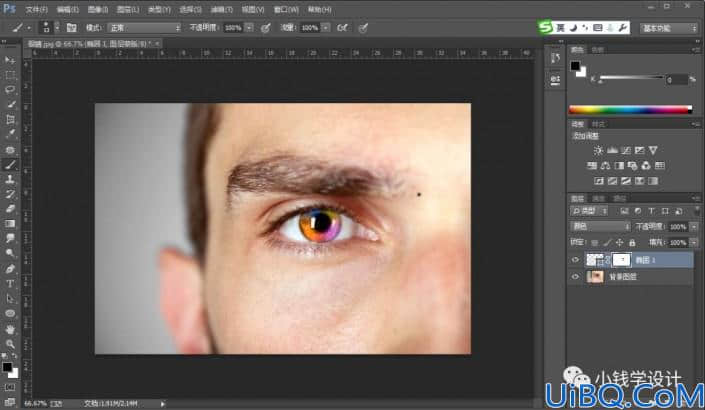Image resolution: width=705 pixels, height=410 pixels.
Task: Toggle lock transparent pixels
Action: click(x=594, y=243)
